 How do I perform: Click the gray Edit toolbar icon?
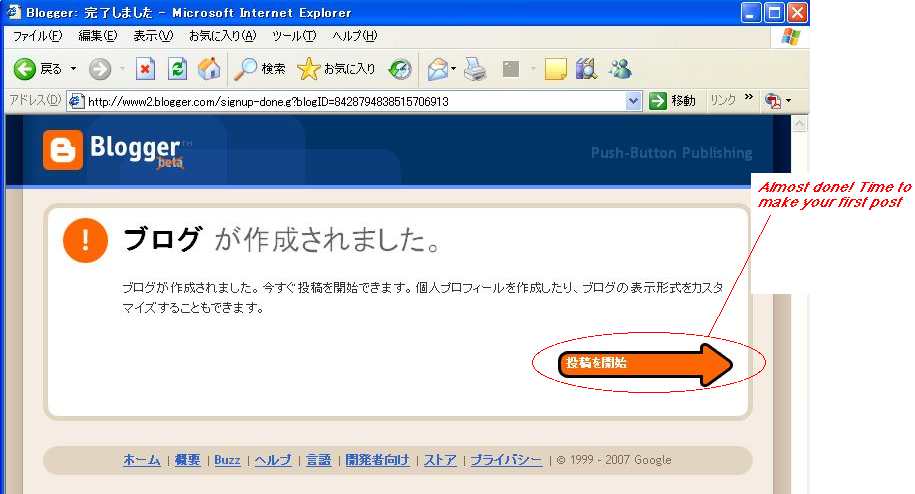[x=511, y=69]
